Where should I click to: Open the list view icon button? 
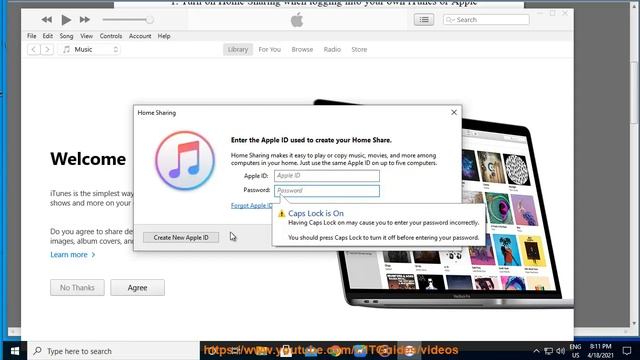[x=424, y=20]
